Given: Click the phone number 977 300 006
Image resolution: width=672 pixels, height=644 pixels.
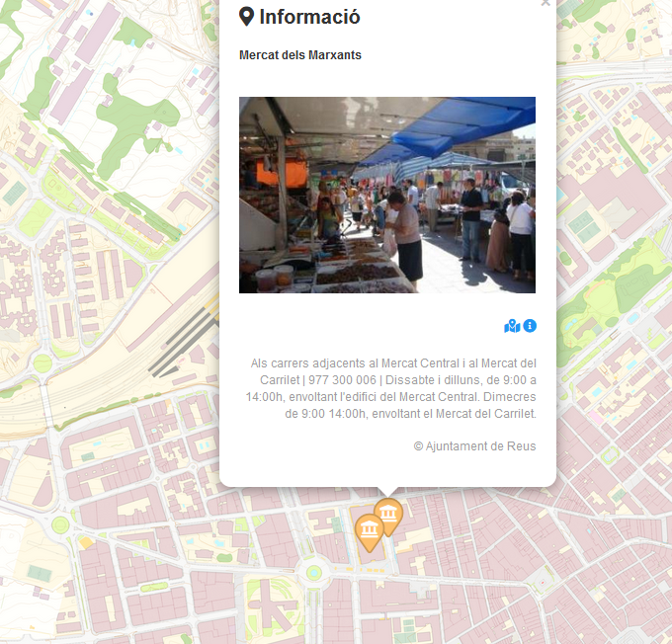Looking at the screenshot, I should 342,380.
